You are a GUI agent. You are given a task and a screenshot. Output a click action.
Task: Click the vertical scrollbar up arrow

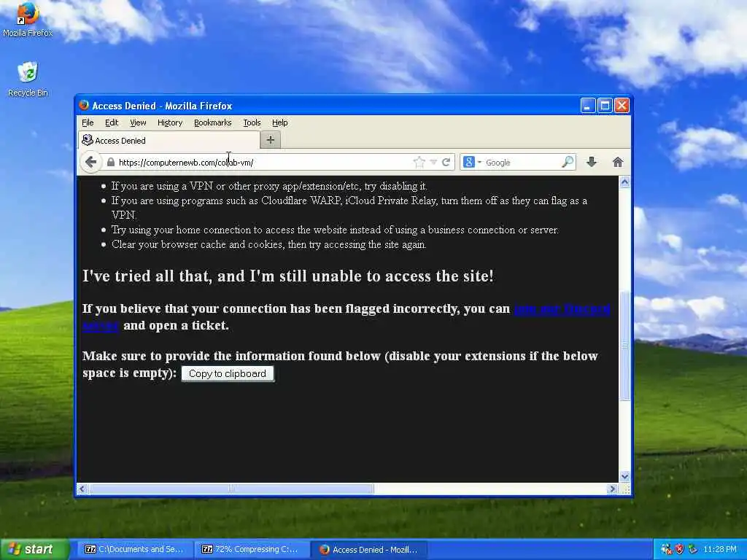pyautogui.click(x=624, y=182)
